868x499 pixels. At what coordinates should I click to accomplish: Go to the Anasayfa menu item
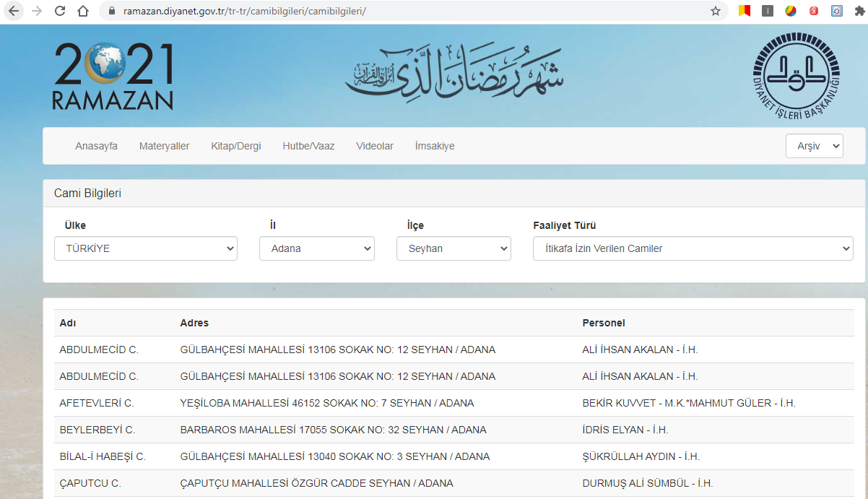pos(97,146)
